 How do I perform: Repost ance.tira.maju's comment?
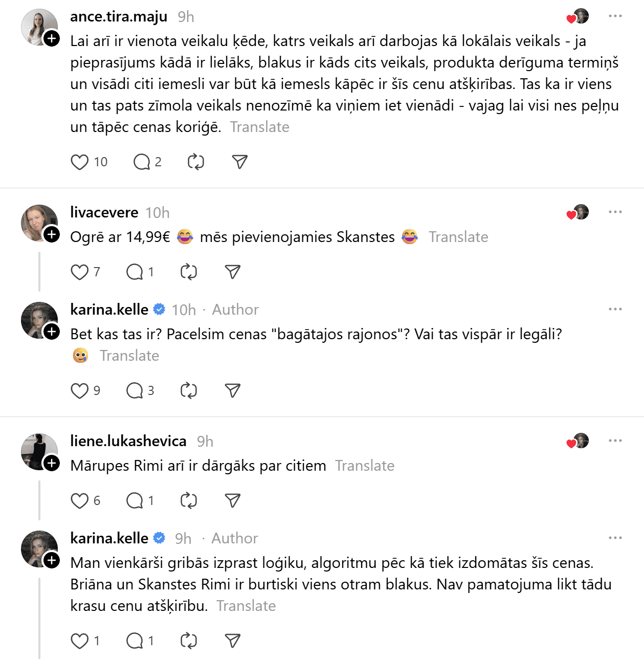coord(195,162)
